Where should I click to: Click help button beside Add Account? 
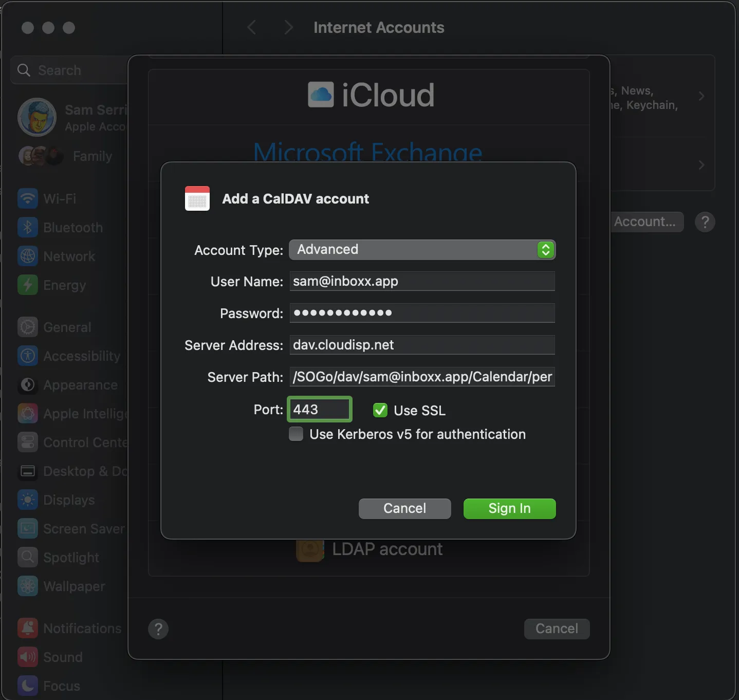[x=705, y=222]
